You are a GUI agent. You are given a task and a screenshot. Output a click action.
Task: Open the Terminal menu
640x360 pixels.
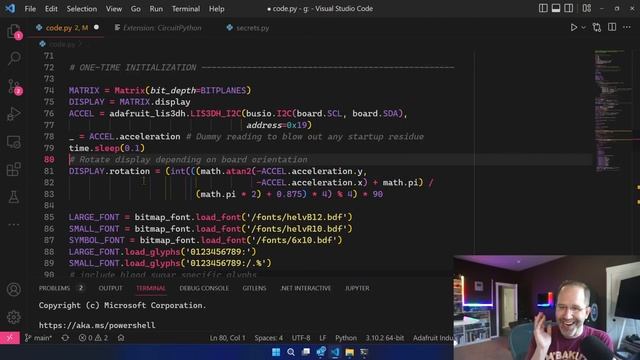tap(186, 9)
